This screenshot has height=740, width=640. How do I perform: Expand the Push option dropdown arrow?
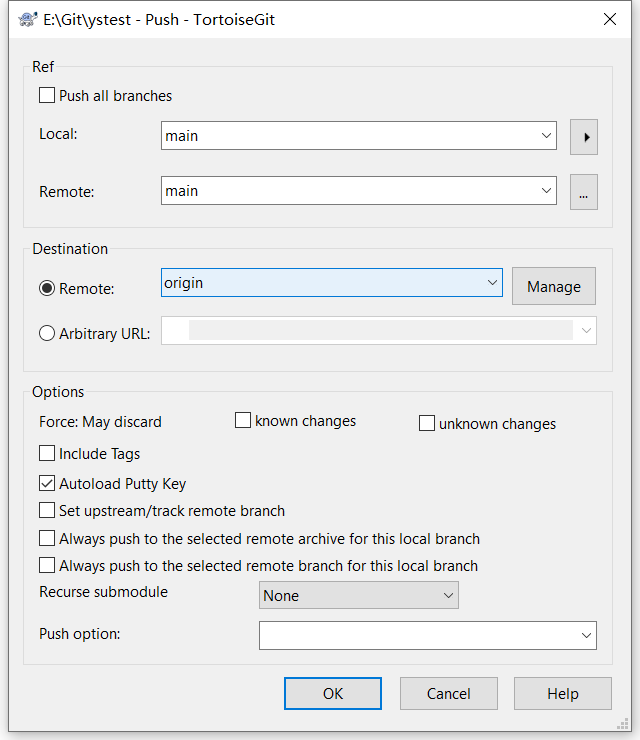(x=586, y=635)
